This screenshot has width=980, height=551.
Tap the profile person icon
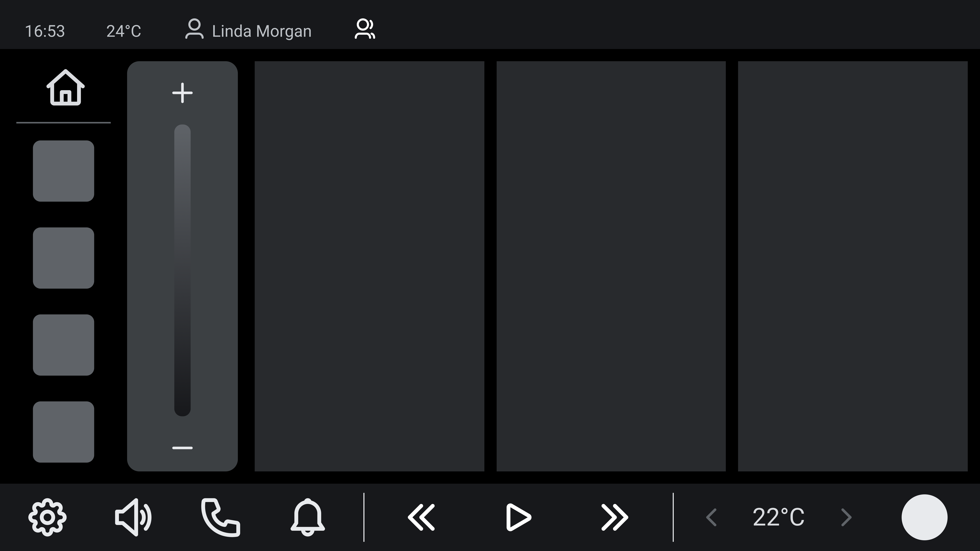194,29
